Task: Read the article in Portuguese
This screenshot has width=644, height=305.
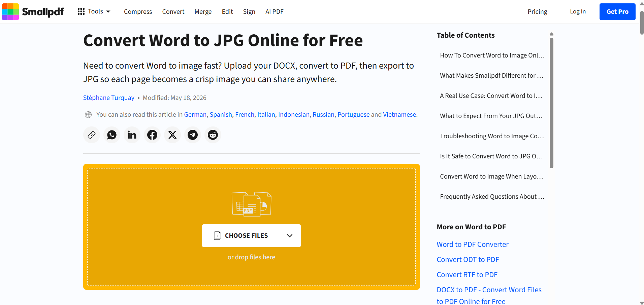Action: click(x=354, y=115)
